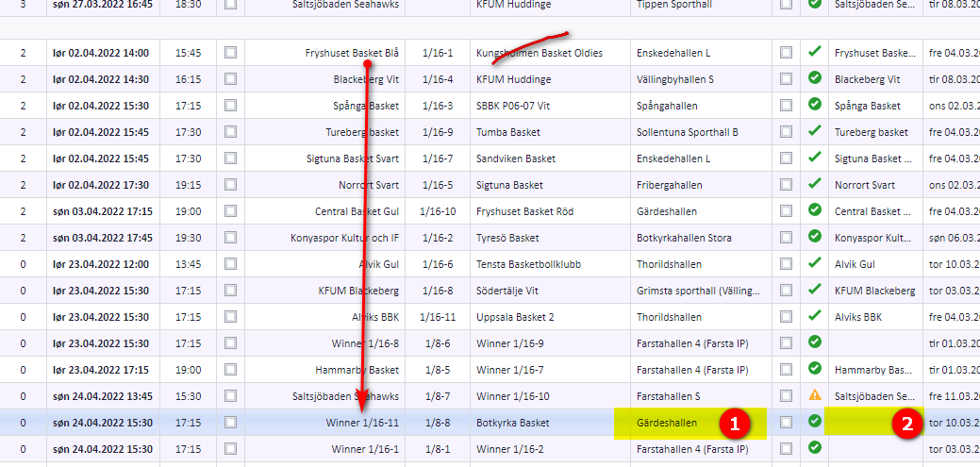Tick the left checkbox in the 1/8-8 Botkyrka Basket row
Viewport: 980px width, 467px height.
click(231, 423)
